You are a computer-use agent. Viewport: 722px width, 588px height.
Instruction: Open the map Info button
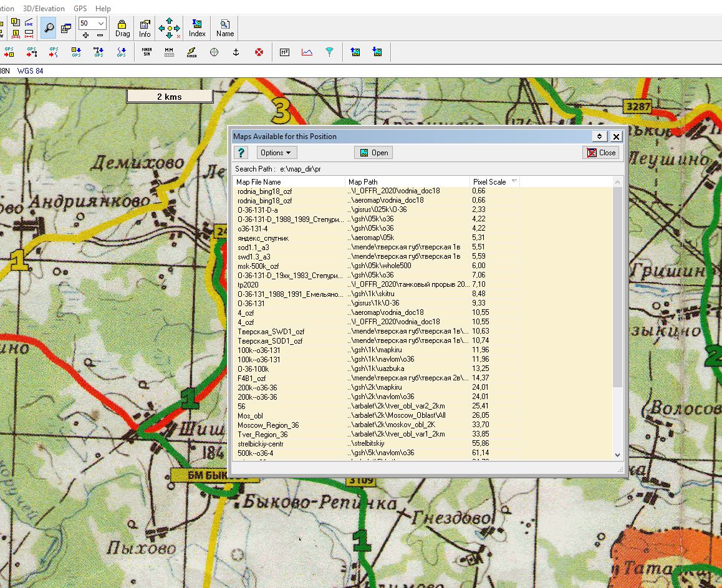(x=145, y=28)
